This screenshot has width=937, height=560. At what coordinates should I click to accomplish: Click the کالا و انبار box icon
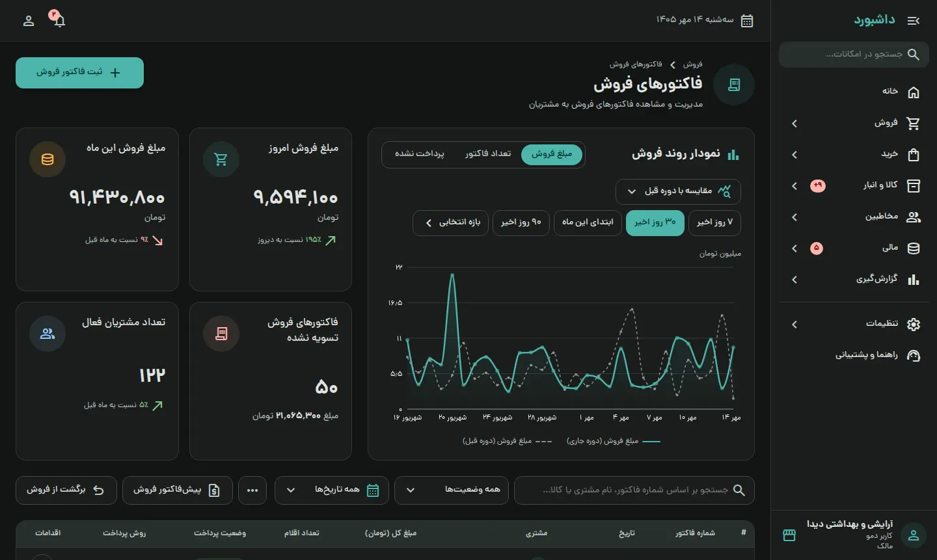coord(914,186)
